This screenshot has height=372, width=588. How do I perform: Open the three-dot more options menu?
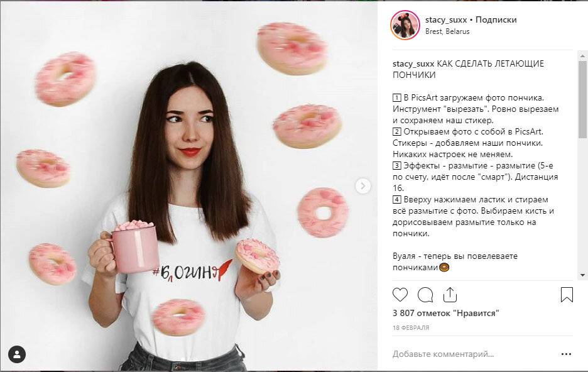566,354
